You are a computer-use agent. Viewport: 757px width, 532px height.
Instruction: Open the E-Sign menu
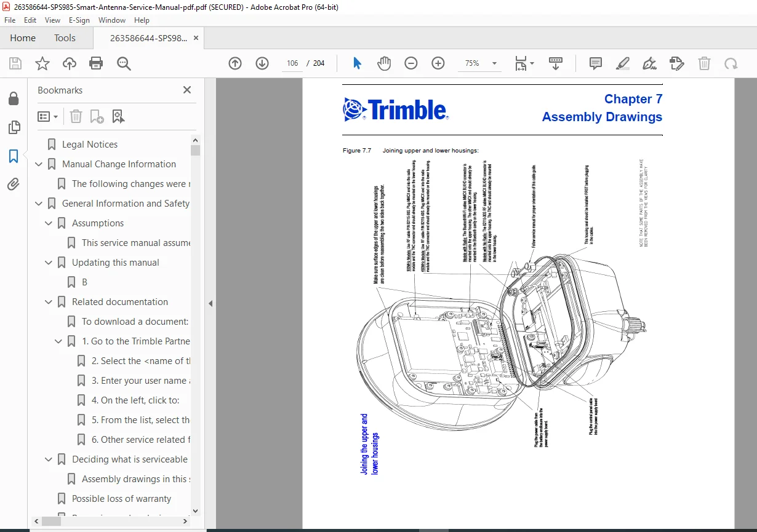click(80, 20)
